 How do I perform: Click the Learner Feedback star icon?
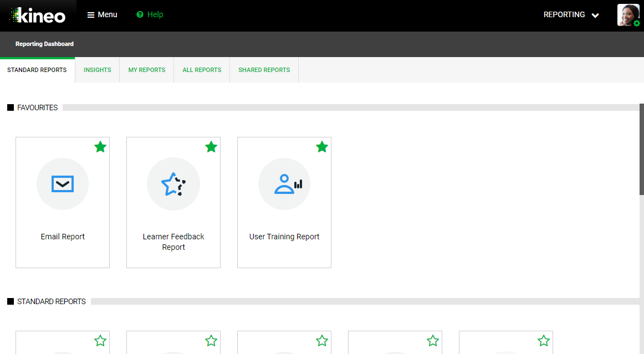coord(173,184)
